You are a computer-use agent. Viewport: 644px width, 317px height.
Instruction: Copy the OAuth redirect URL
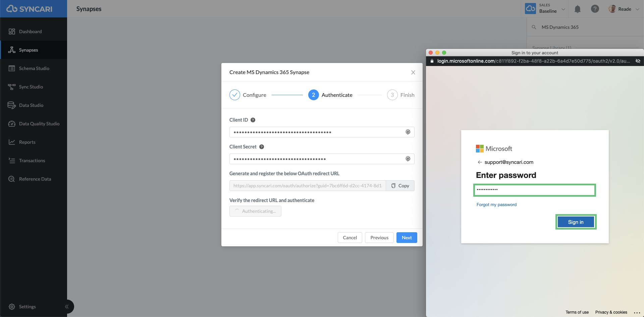point(400,186)
